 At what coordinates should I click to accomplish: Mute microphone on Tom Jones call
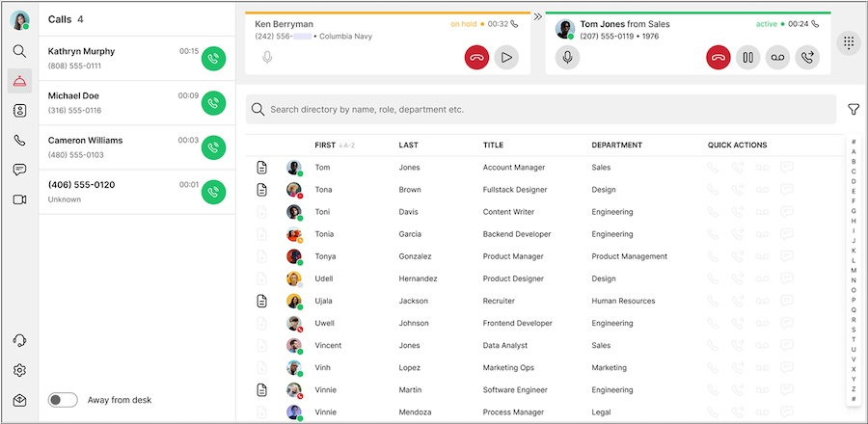[x=568, y=58]
